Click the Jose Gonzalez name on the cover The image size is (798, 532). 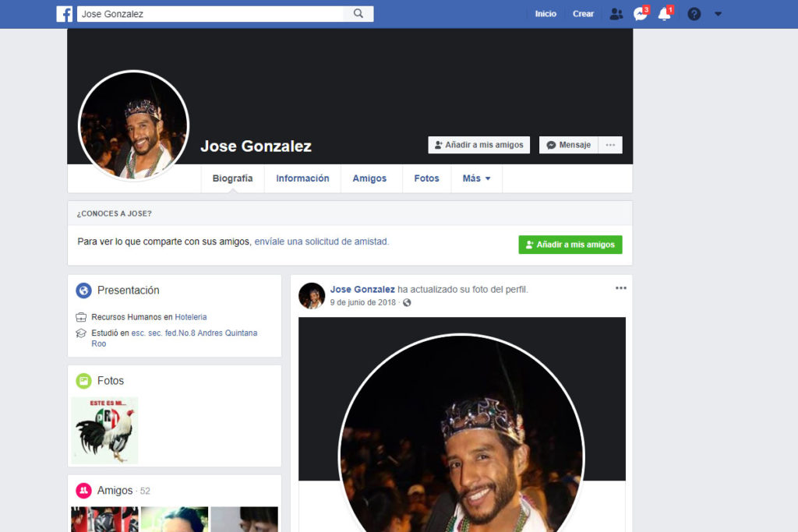pyautogui.click(x=256, y=146)
